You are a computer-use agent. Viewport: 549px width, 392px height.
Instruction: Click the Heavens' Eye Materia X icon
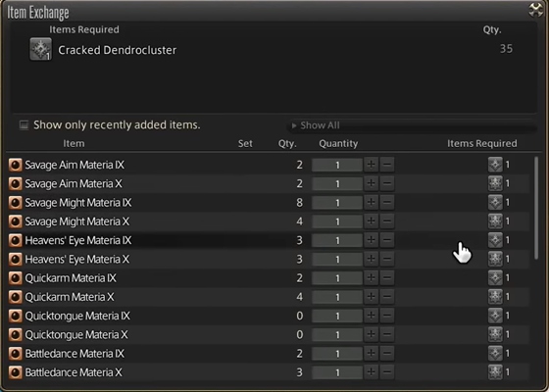[15, 259]
